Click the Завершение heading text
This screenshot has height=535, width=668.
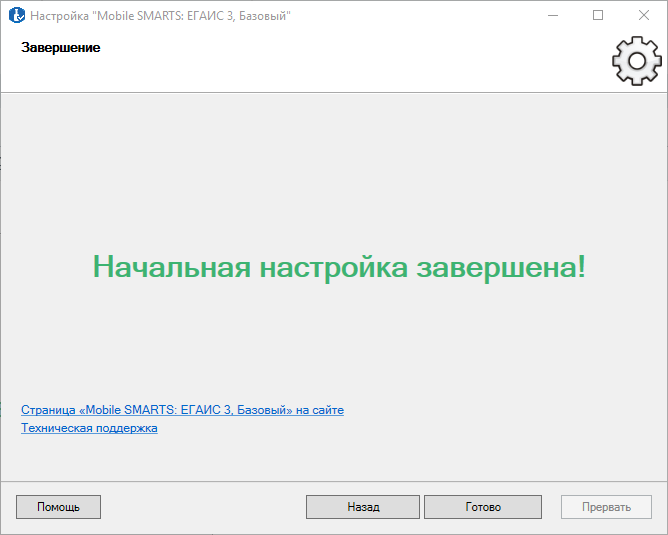(x=60, y=47)
